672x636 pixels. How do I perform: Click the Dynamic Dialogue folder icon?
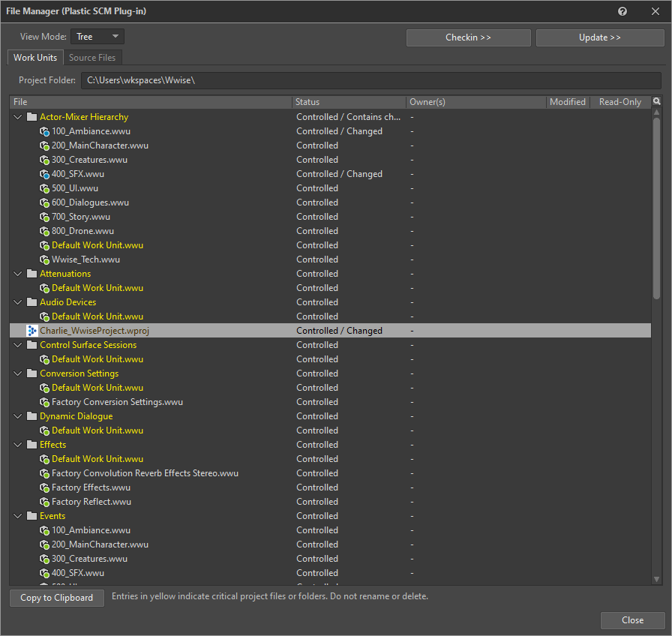31,416
